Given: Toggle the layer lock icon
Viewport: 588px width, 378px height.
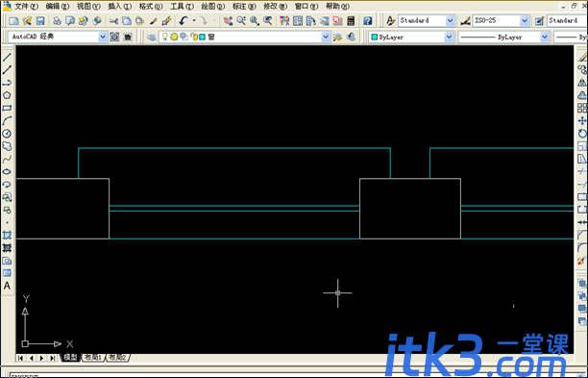Looking at the screenshot, I should click(x=194, y=37).
